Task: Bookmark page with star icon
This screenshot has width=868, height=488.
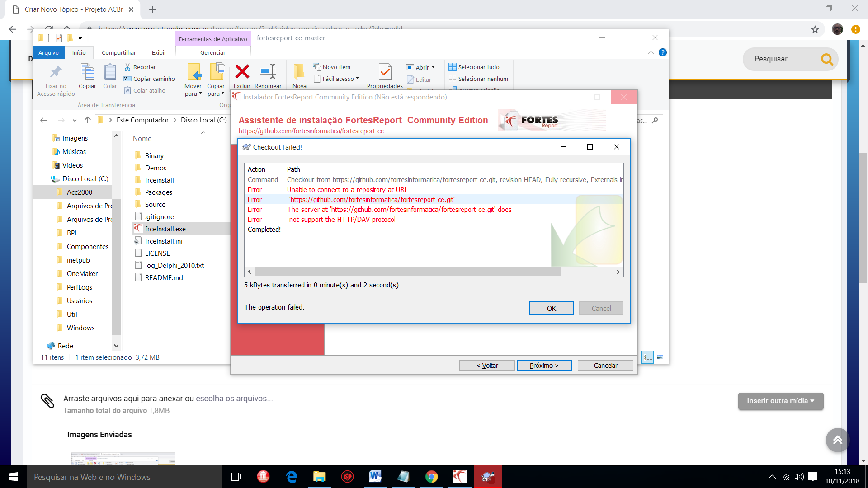Action: pos(815,29)
